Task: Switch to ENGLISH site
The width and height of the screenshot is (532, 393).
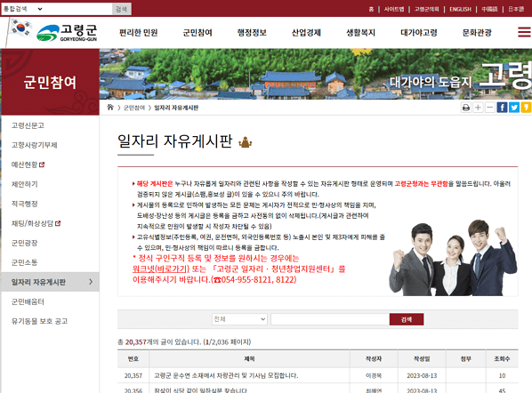Action: point(460,9)
